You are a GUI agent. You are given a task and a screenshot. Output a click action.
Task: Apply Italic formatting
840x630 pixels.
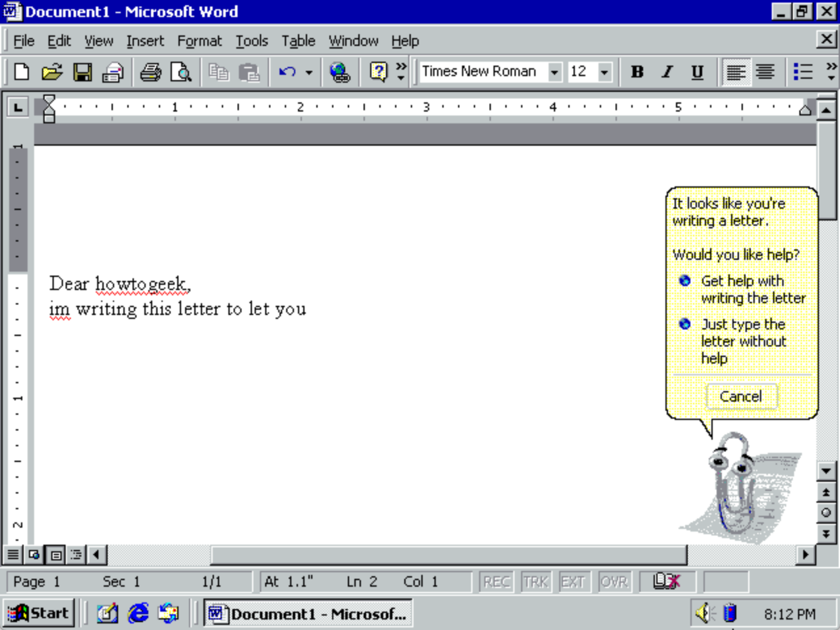click(x=667, y=72)
